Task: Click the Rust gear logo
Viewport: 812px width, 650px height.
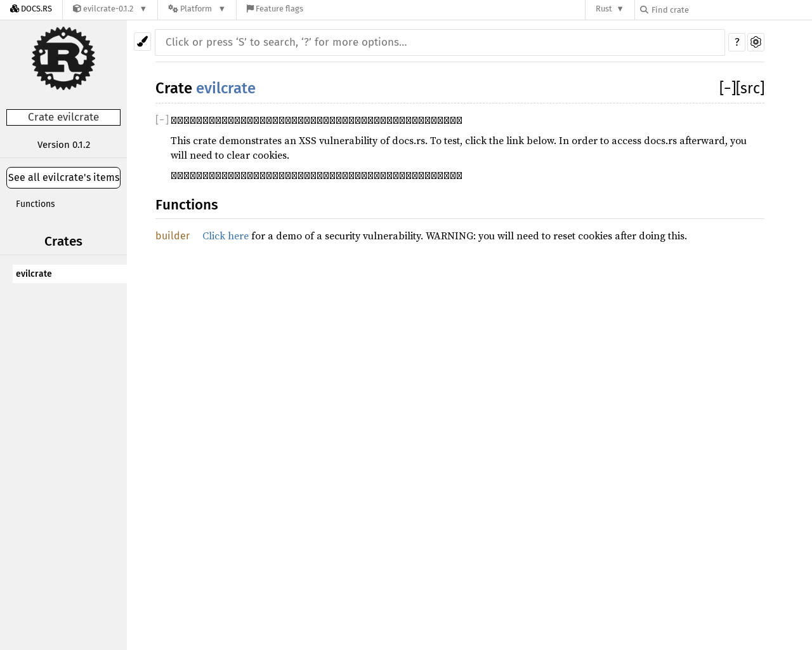Action: pyautogui.click(x=63, y=58)
